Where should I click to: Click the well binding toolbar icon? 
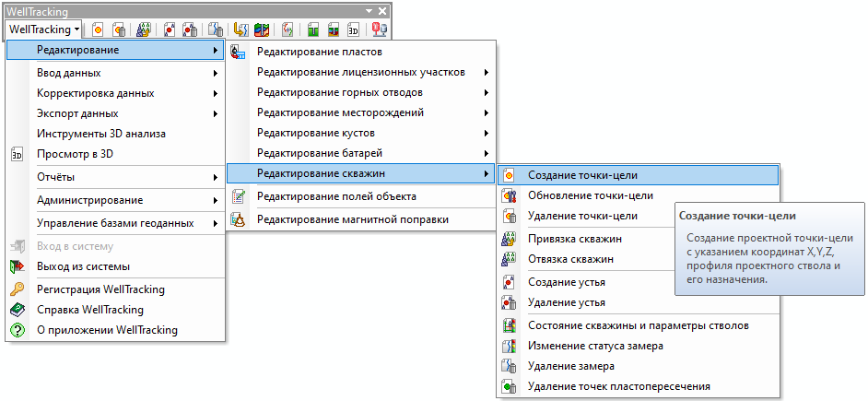[x=145, y=29]
